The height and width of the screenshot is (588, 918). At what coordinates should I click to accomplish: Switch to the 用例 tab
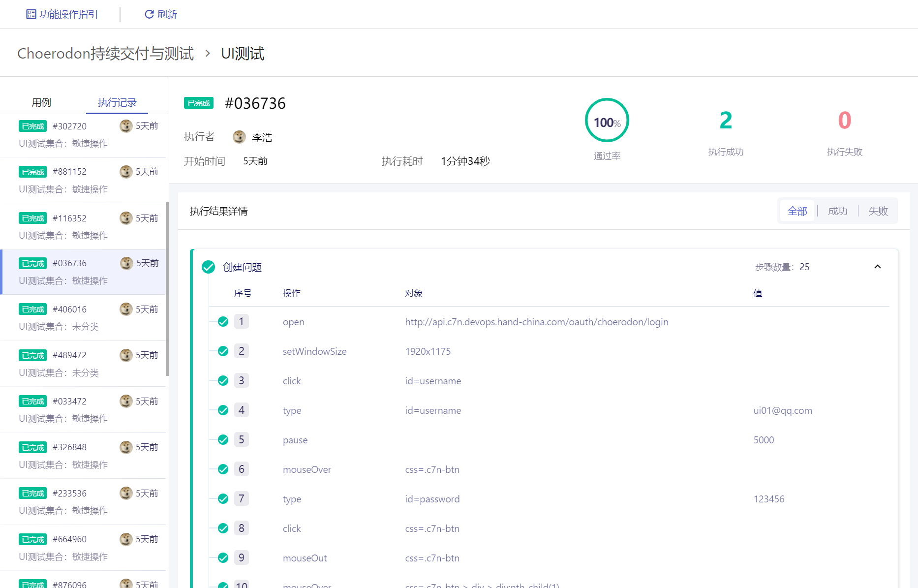tap(41, 102)
